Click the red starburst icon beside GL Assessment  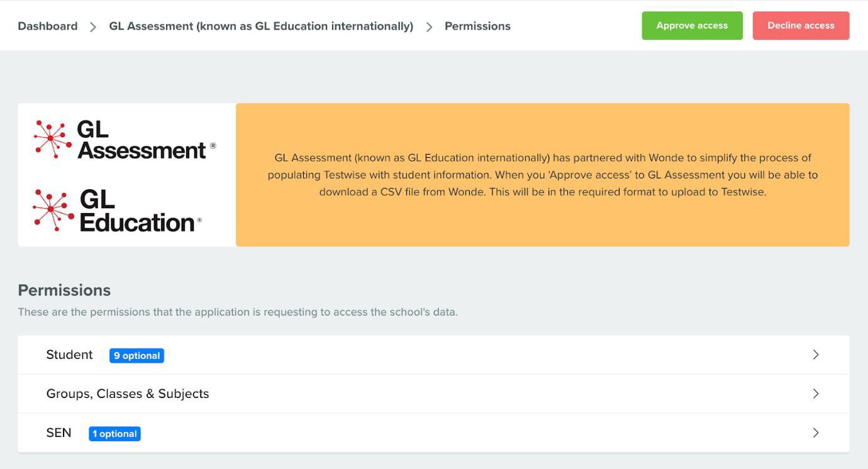[52, 139]
